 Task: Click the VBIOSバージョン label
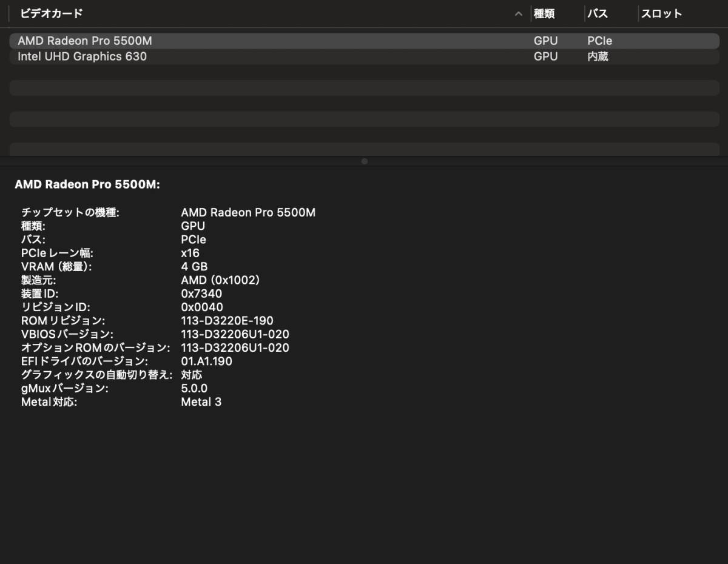click(x=67, y=334)
